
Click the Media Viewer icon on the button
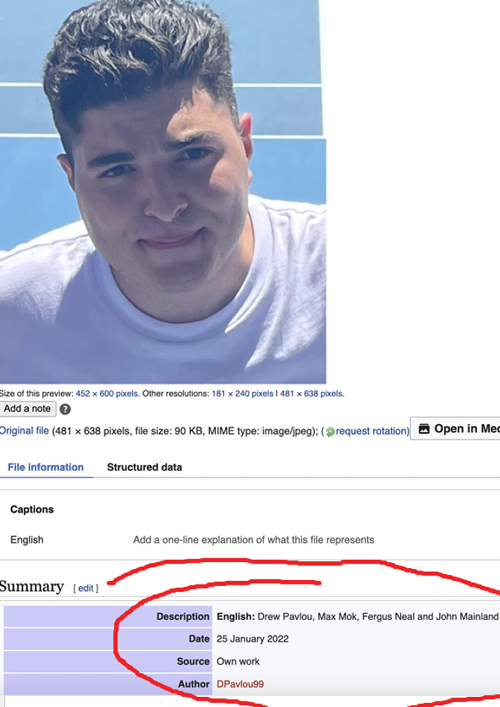(424, 429)
